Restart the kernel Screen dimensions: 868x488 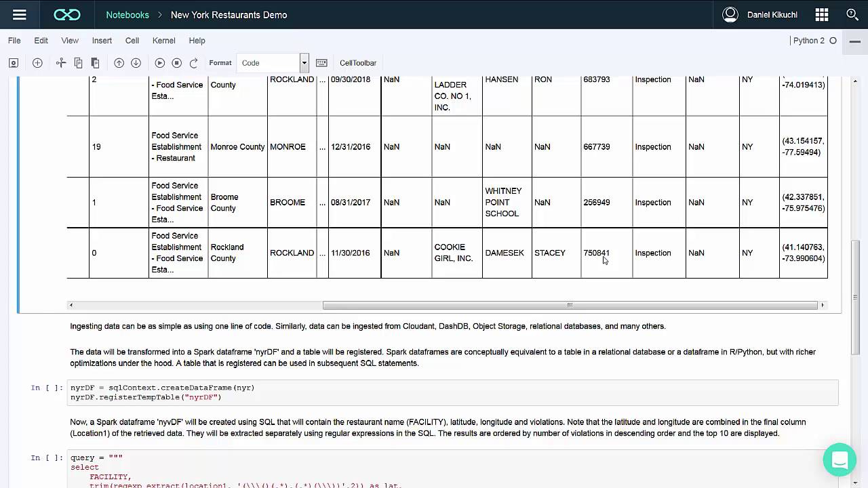coord(193,63)
